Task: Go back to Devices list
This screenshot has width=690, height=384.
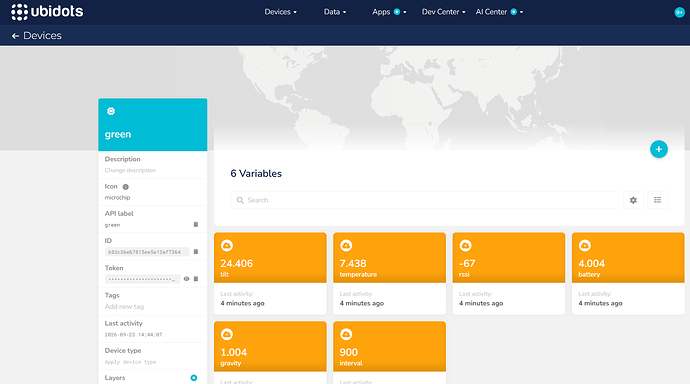Action: (x=37, y=36)
